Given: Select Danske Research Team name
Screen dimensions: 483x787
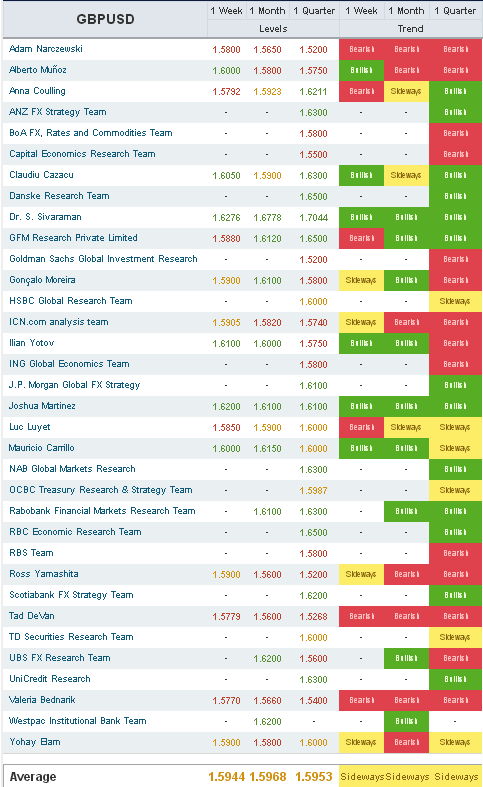Looking at the screenshot, I should 59,196.
